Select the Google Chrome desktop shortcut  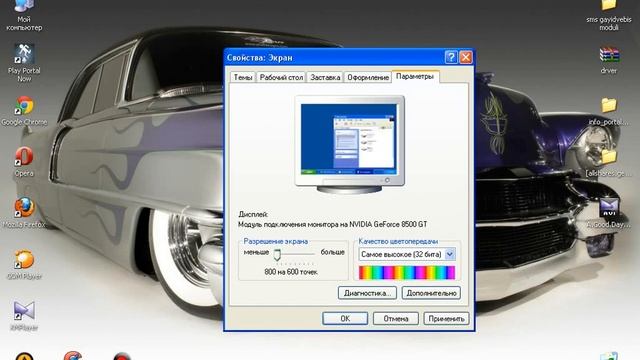pyautogui.click(x=24, y=111)
